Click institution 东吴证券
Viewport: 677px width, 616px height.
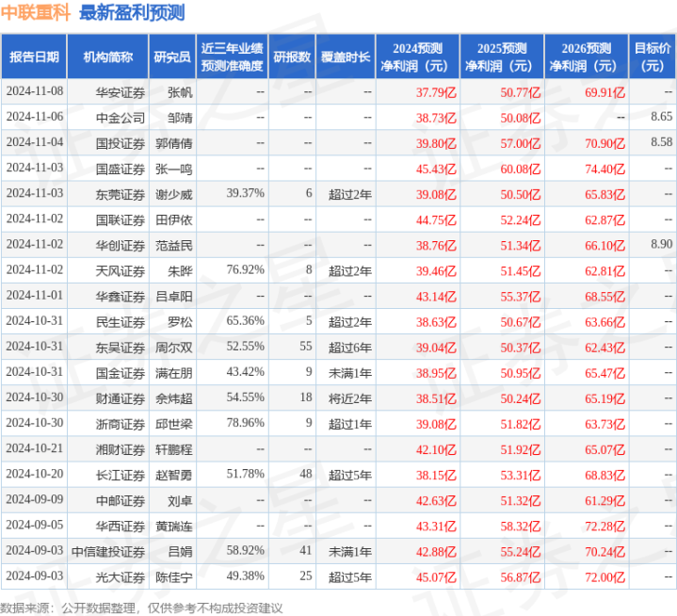[x=120, y=348]
